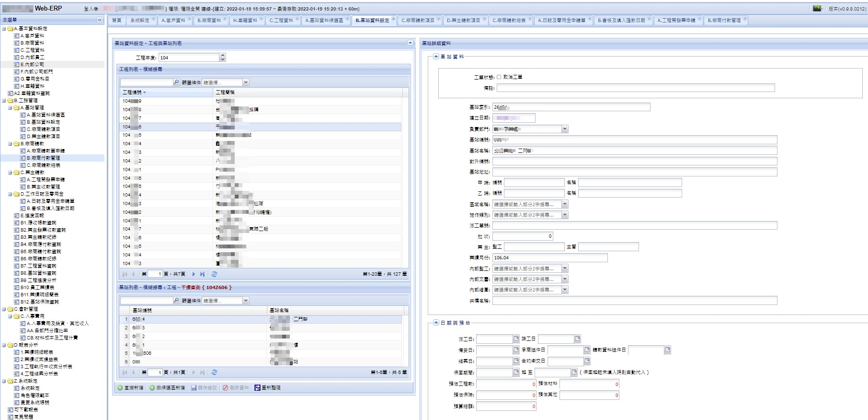Screen dimensions: 868x420
Task: Open calendar picker for 保固期間 start
Action: (x=516, y=372)
